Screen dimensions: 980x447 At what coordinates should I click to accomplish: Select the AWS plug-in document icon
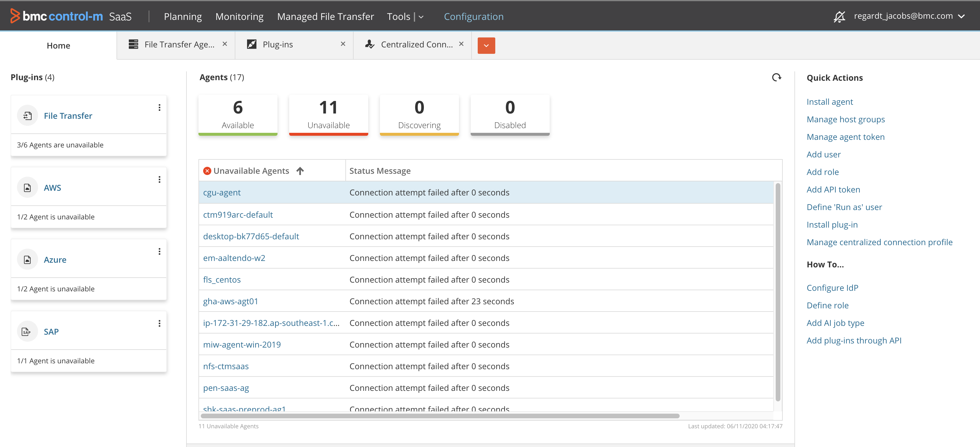[x=27, y=187]
